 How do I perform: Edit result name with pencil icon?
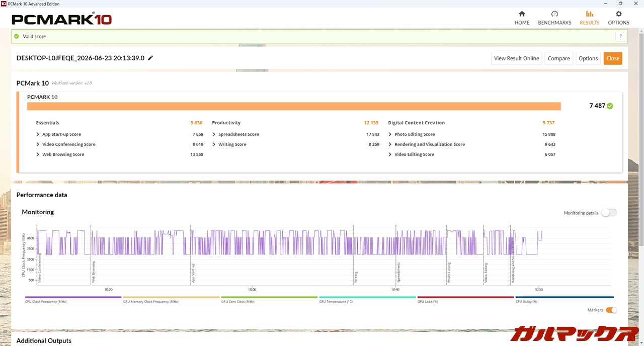[150, 58]
